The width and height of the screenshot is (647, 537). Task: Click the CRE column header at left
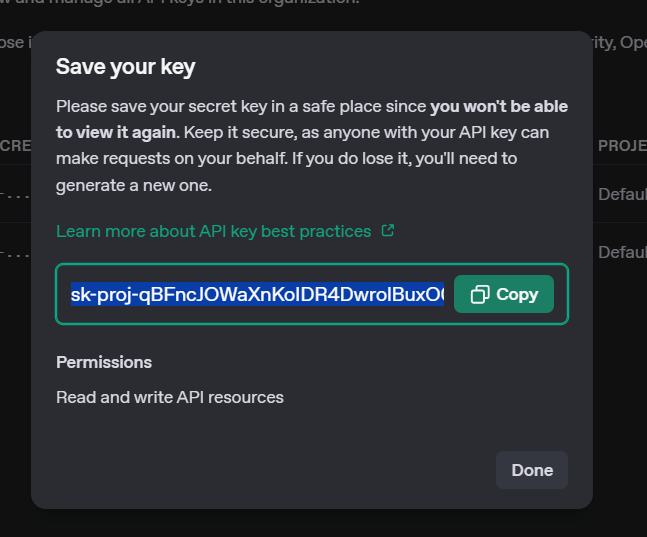(15, 146)
